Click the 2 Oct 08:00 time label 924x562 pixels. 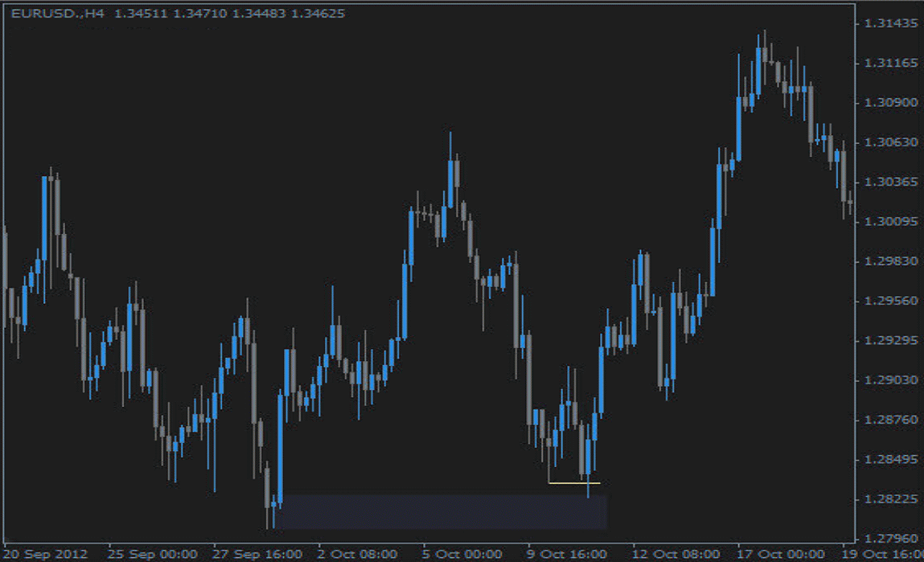pyautogui.click(x=357, y=553)
